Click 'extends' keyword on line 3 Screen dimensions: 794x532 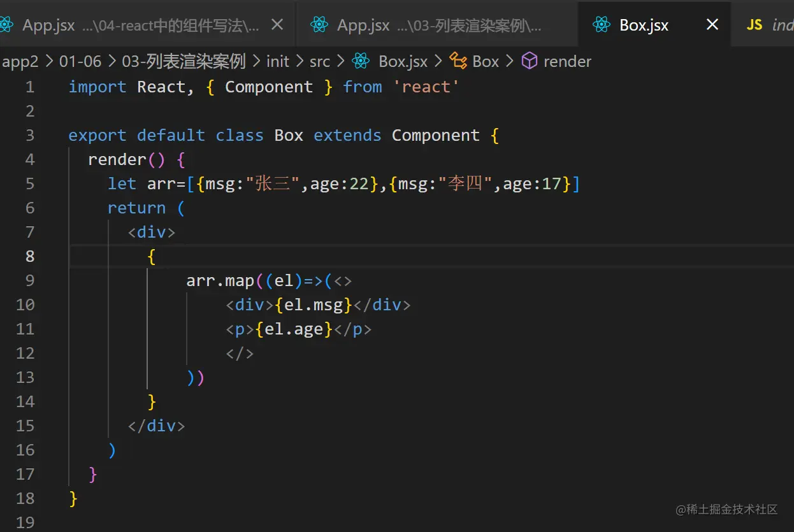pyautogui.click(x=347, y=135)
